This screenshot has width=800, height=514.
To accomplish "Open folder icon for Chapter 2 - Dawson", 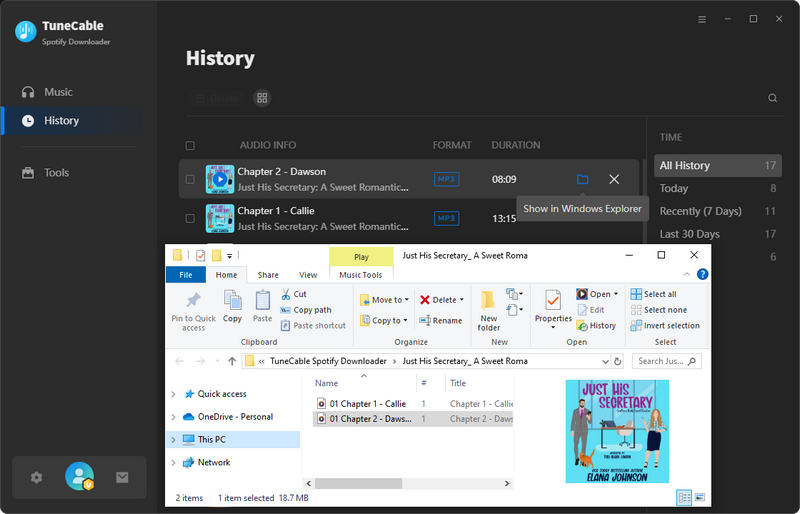I will pos(583,179).
